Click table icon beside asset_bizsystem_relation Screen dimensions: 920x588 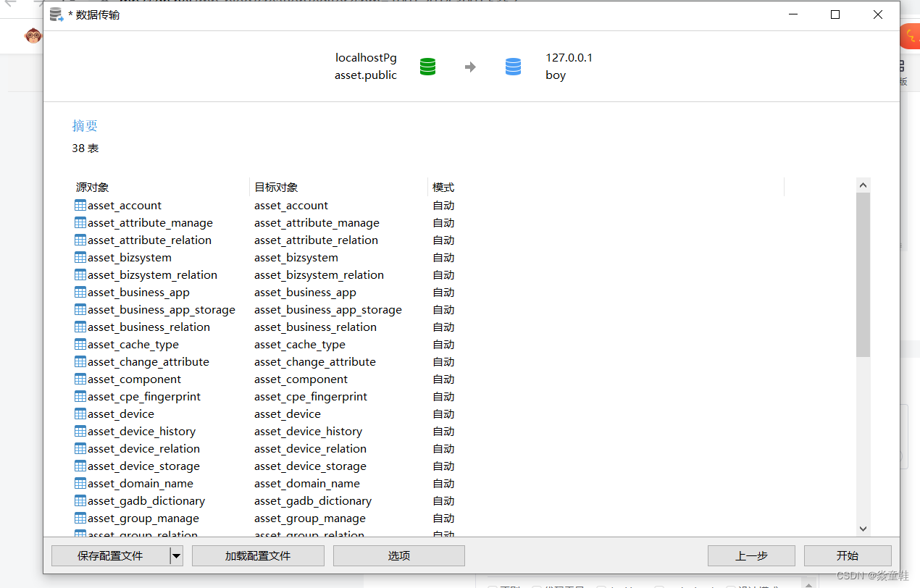[x=80, y=275]
